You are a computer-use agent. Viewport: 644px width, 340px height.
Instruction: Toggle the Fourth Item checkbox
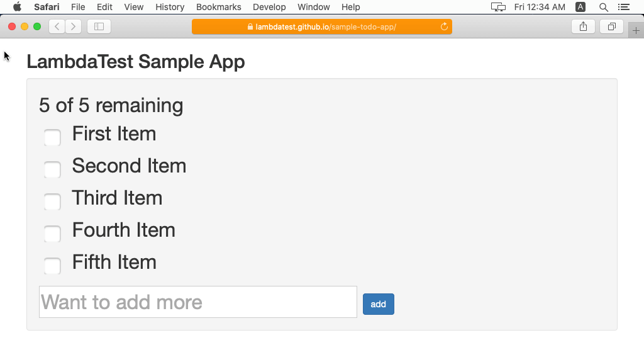coord(52,234)
